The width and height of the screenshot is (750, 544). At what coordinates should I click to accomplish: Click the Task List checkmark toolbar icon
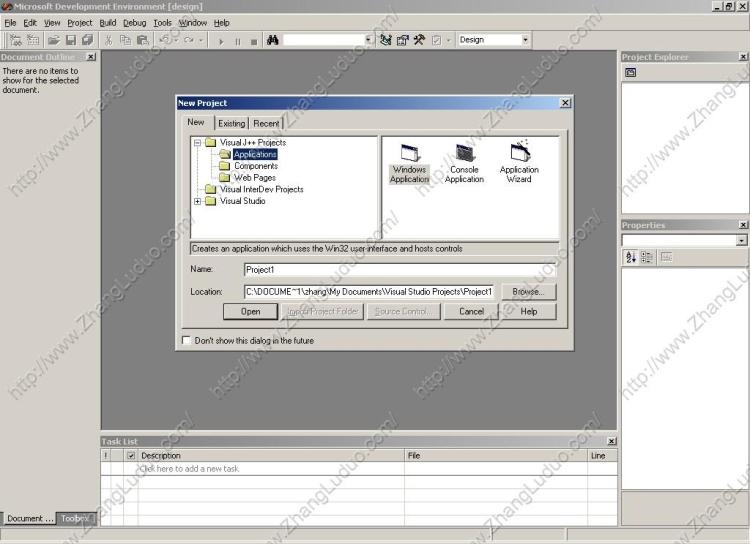point(436,40)
